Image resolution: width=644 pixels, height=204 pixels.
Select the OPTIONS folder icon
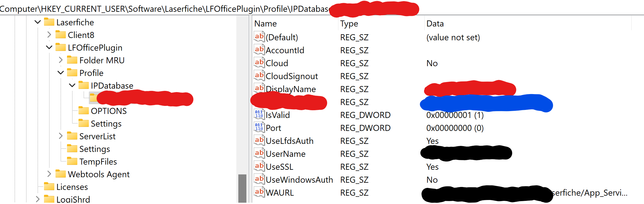pyautogui.click(x=83, y=110)
